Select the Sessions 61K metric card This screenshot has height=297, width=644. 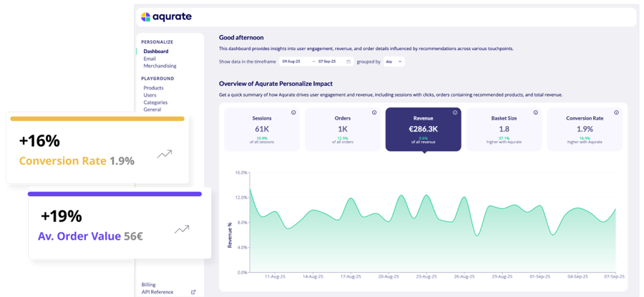262,130
